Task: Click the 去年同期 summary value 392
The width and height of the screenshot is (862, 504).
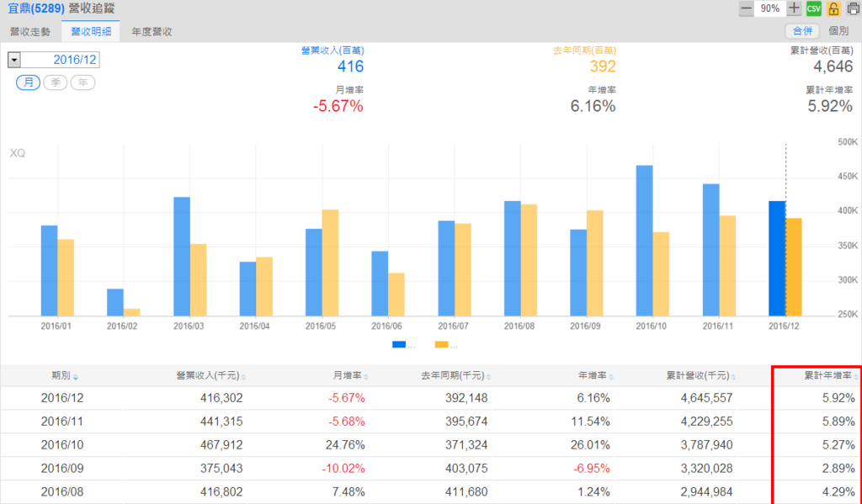Action: click(x=603, y=66)
